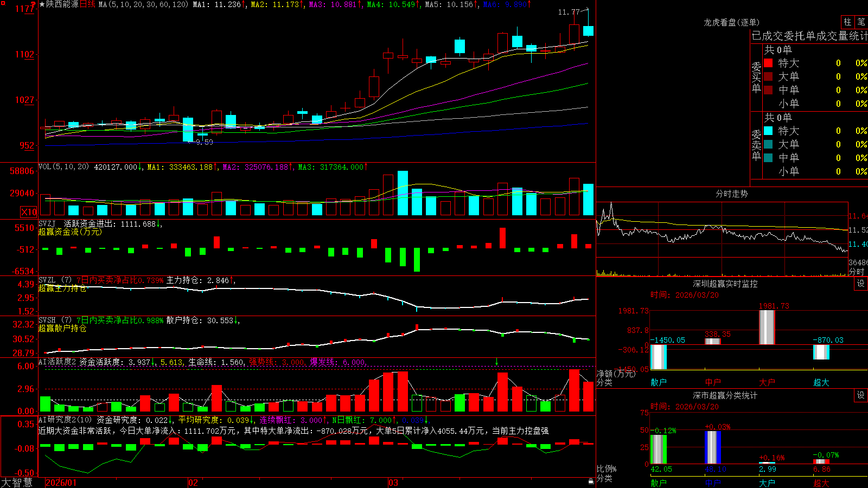This screenshot has width=868, height=488.
Task: Select 大户 label in 实时监控 chart
Action: (x=767, y=382)
